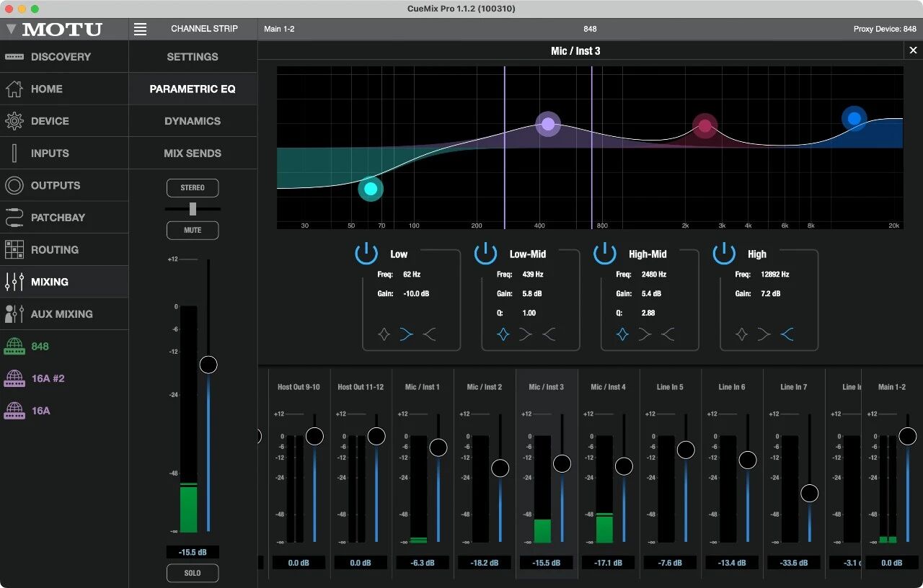Choose peak filter shape in Low-Mid band
Viewport: 923px width, 588px height.
(x=503, y=334)
